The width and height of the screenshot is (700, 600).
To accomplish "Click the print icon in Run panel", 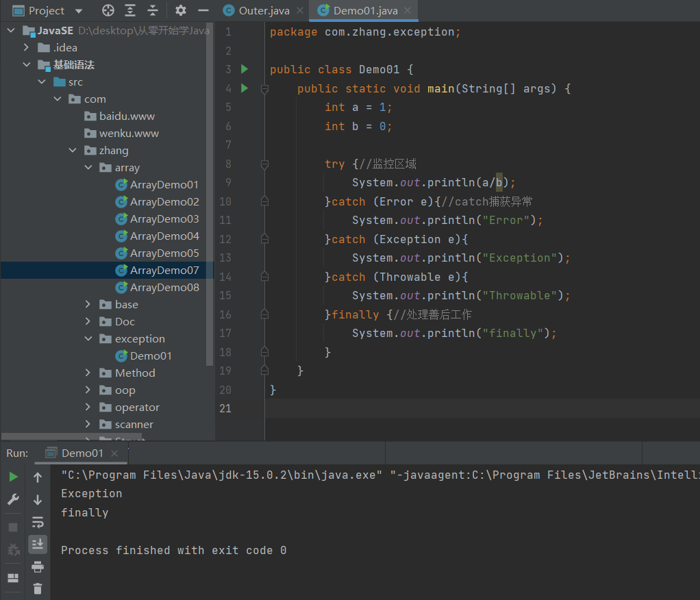I will click(x=38, y=566).
